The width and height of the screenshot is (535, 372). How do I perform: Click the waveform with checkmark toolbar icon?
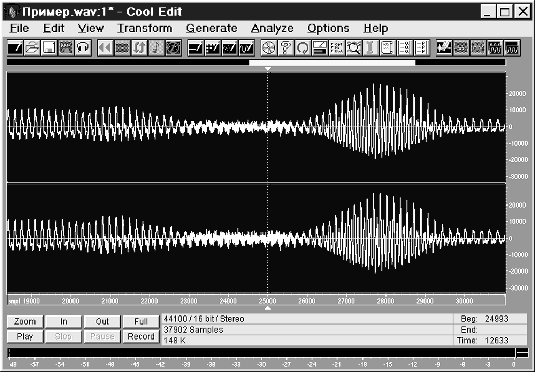pos(445,48)
